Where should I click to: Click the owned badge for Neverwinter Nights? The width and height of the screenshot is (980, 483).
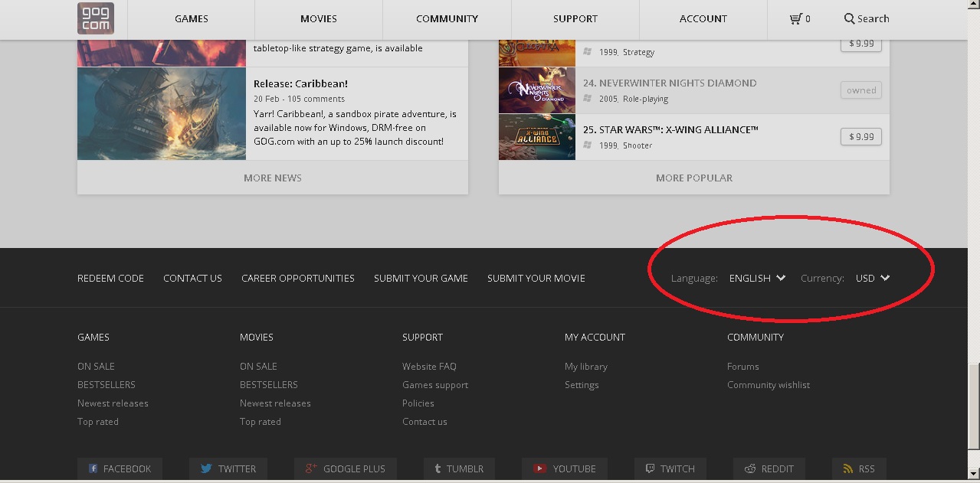[861, 90]
